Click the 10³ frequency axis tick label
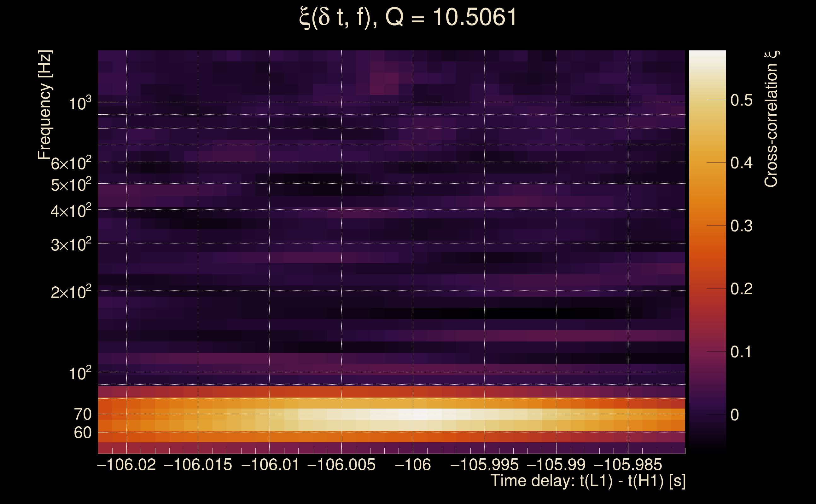816x504 pixels. pos(80,103)
